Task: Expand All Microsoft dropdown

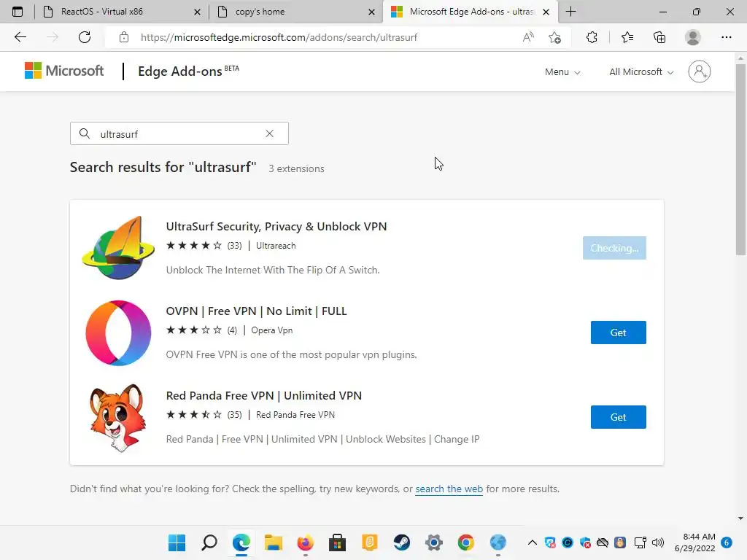Action: (x=641, y=72)
